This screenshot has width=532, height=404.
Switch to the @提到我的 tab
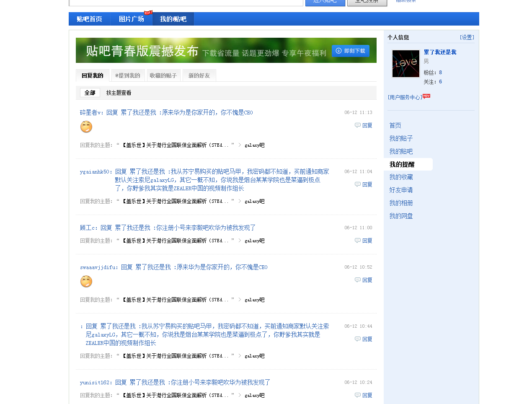[128, 75]
